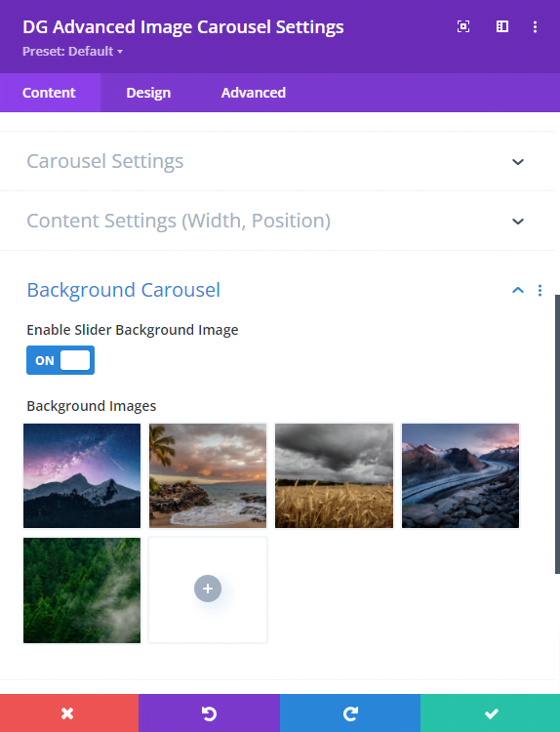Screen dimensions: 560x732
Task: Select the green forest thumbnail
Action: (82, 590)
